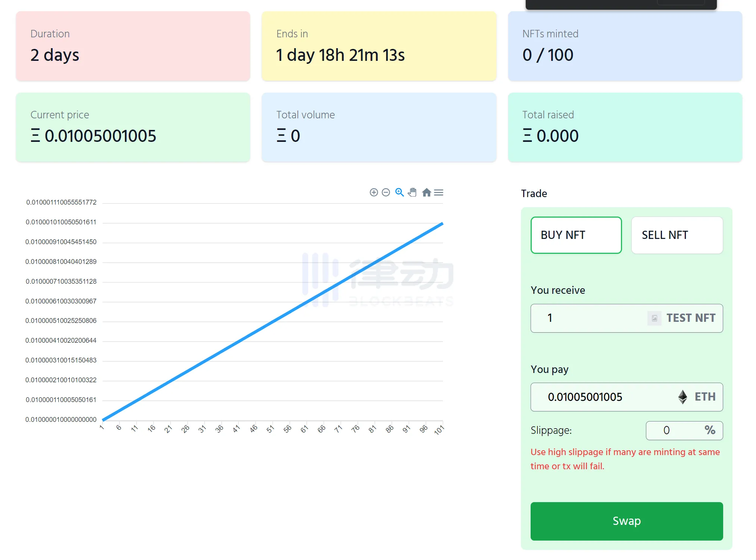Image resolution: width=756 pixels, height=560 pixels.
Task: Reset chart view with the home icon
Action: 427,192
